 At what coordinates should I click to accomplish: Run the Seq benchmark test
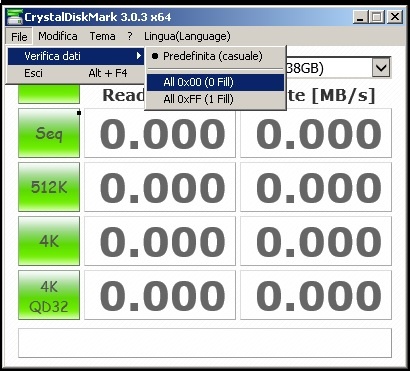tap(49, 133)
